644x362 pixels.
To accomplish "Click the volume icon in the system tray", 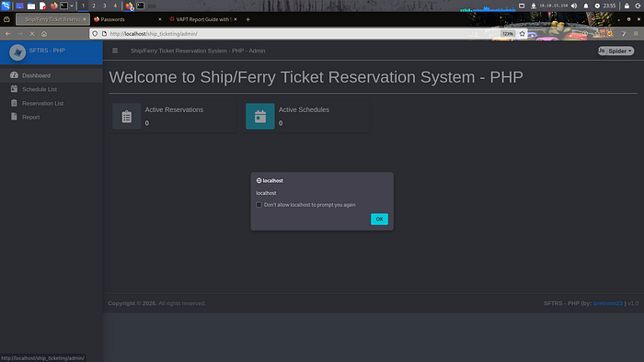I will pos(574,6).
